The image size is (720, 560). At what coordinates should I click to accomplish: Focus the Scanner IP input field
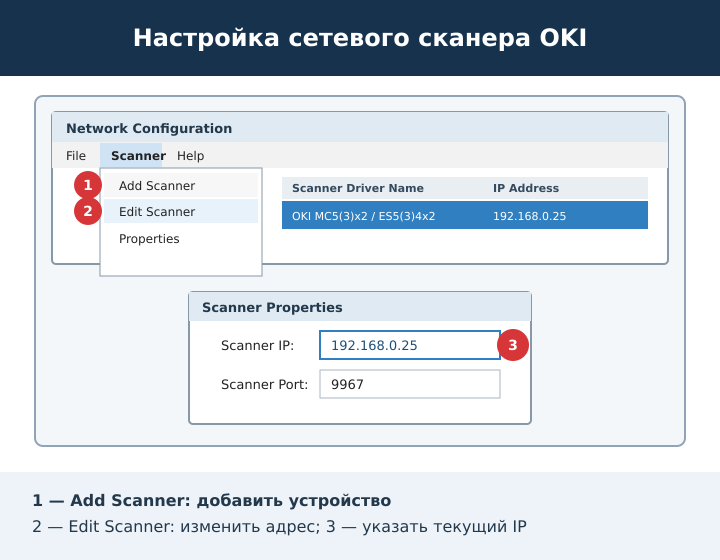[410, 345]
